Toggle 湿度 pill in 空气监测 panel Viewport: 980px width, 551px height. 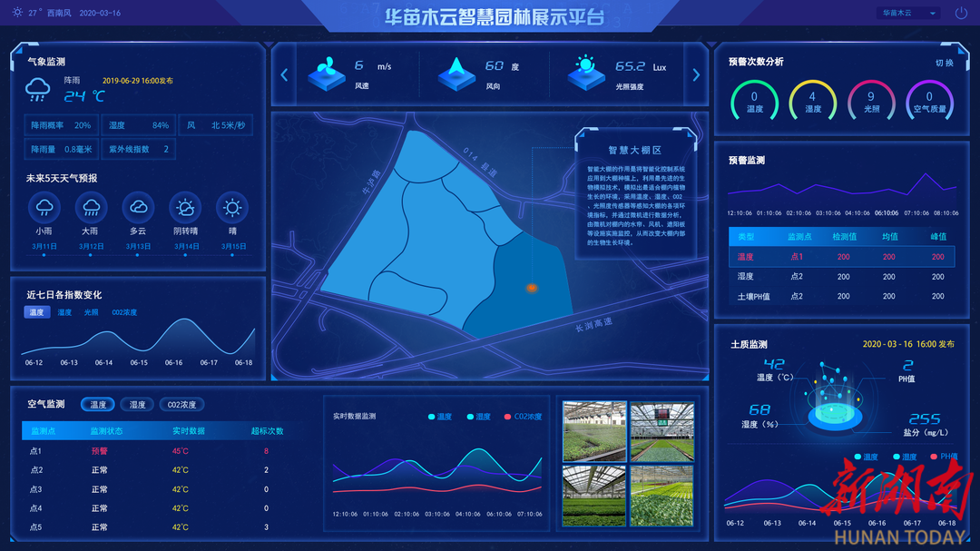click(x=137, y=405)
